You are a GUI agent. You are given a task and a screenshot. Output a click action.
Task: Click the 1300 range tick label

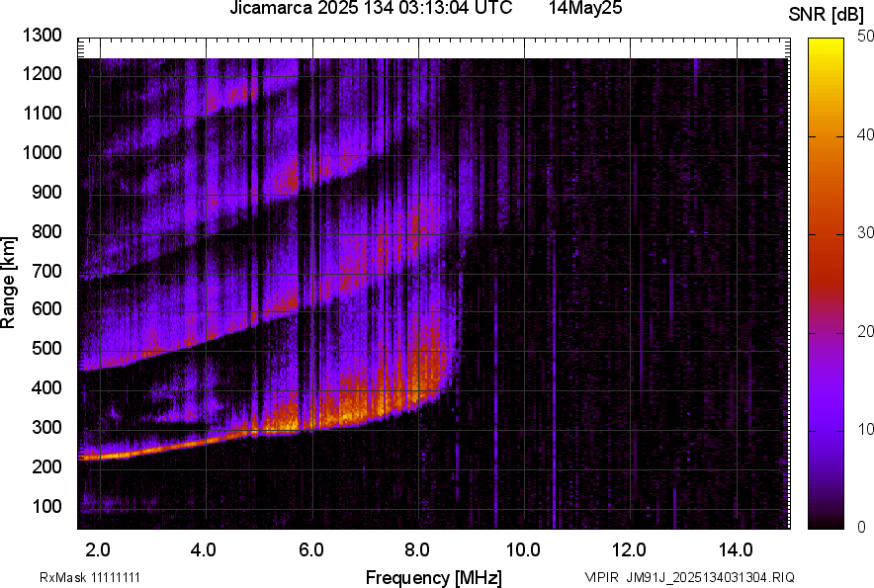point(43,37)
